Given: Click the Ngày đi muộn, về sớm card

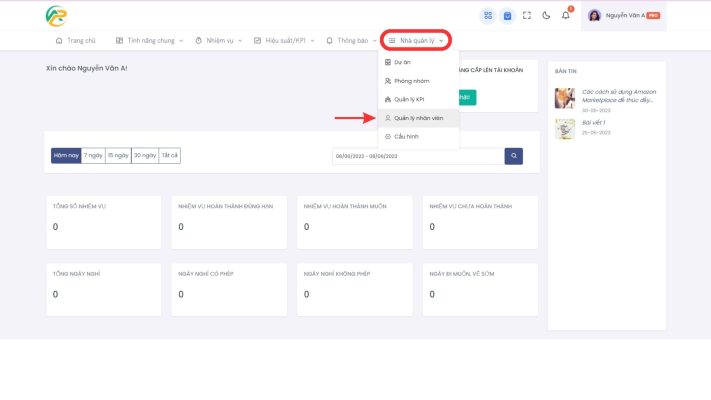Looking at the screenshot, I should pos(480,289).
